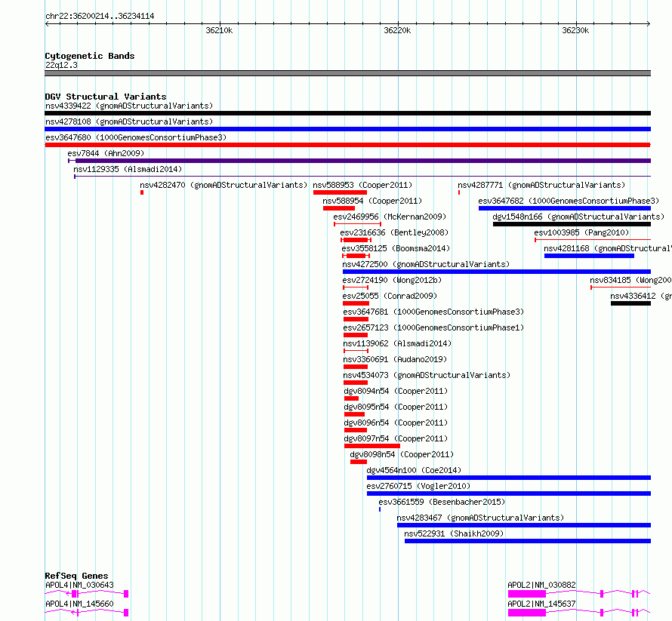Click the nsv4339422 gnomADStructuralVariants label

click(x=129, y=106)
